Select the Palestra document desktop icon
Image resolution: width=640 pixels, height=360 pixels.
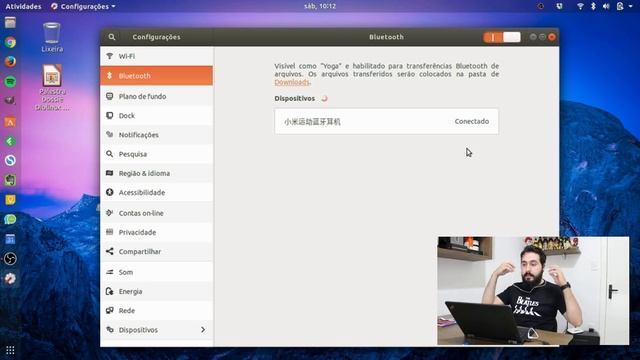[52, 87]
